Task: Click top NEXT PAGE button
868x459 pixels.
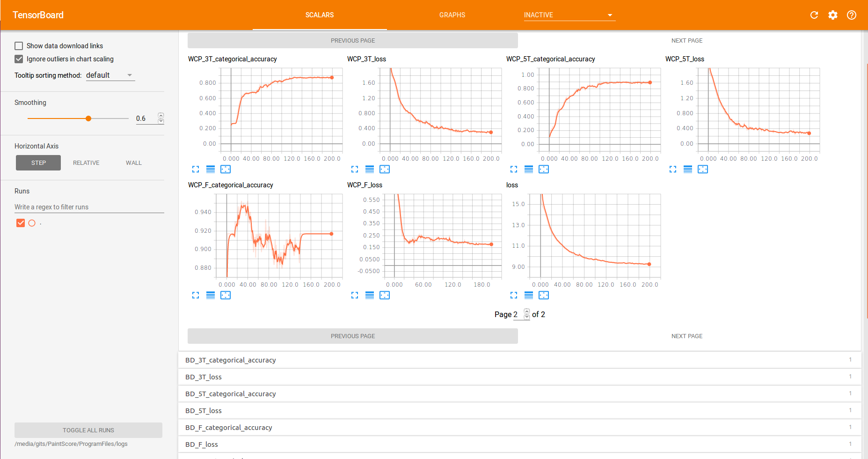Action: [687, 41]
